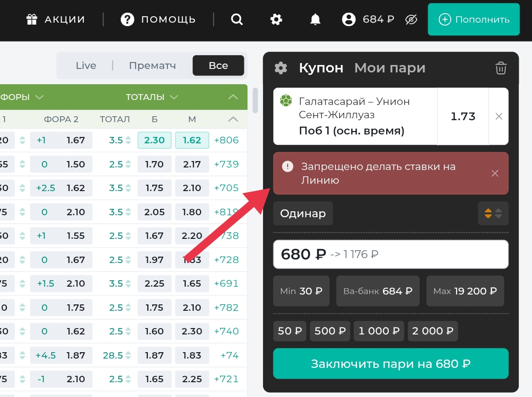This screenshot has width=532, height=397.
Task: Open coupon settings via the gear icon
Action: 281,68
